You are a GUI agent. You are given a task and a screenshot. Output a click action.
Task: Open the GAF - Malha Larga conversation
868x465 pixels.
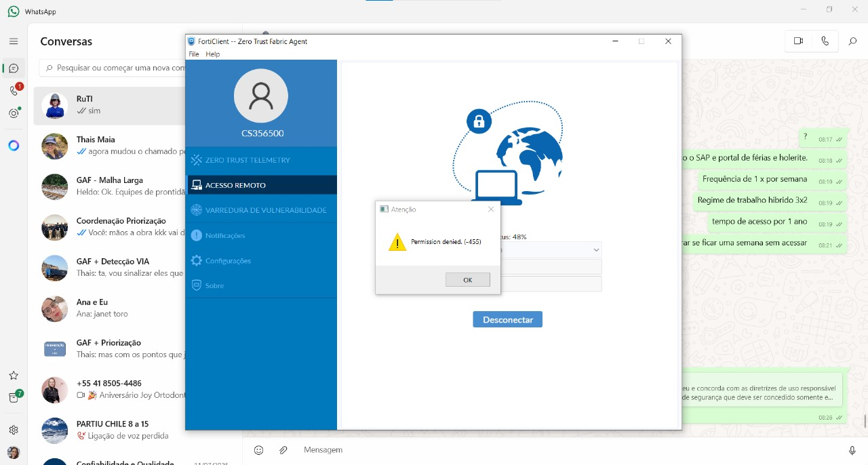coord(111,186)
